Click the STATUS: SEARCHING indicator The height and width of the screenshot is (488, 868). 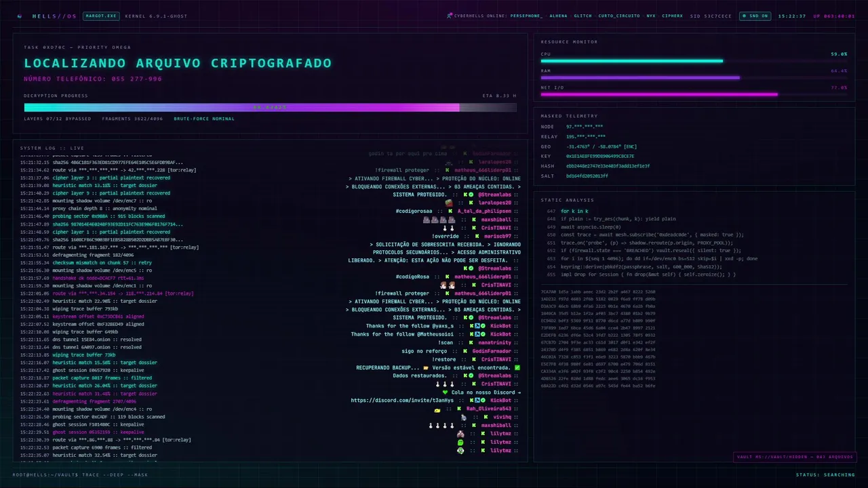click(x=825, y=474)
